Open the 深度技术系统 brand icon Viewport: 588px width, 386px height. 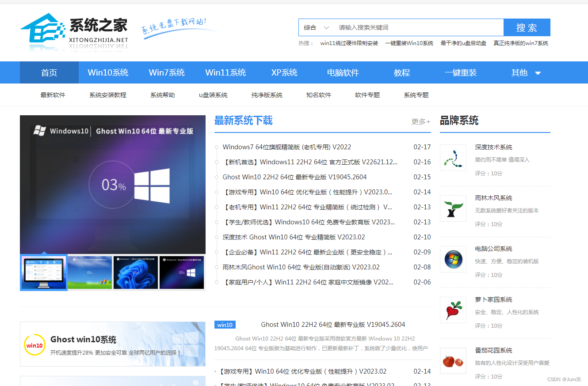(453, 158)
